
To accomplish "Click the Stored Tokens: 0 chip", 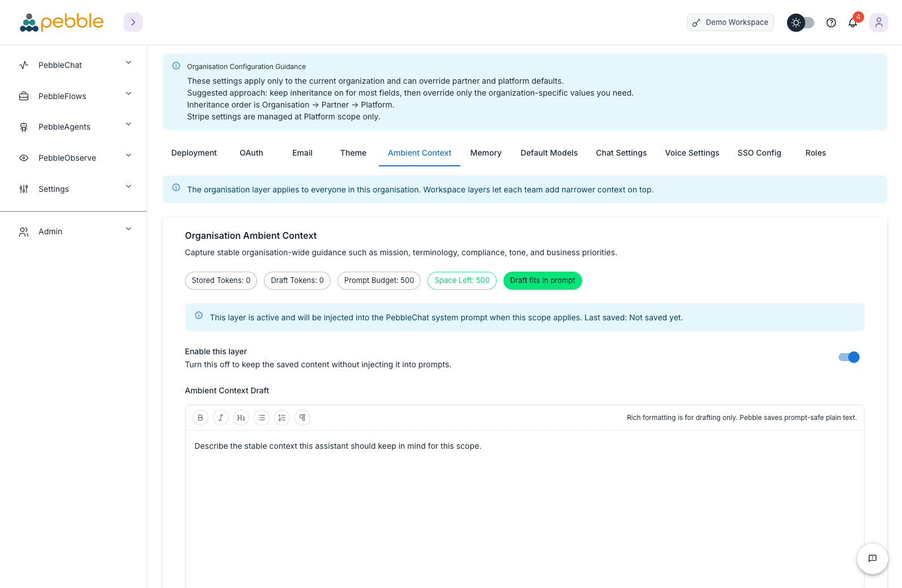I will click(221, 281).
